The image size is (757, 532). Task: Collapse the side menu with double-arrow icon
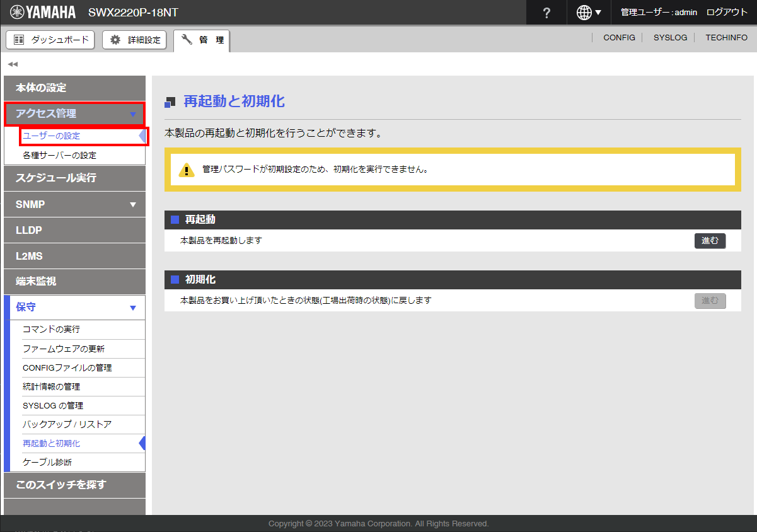tap(13, 64)
